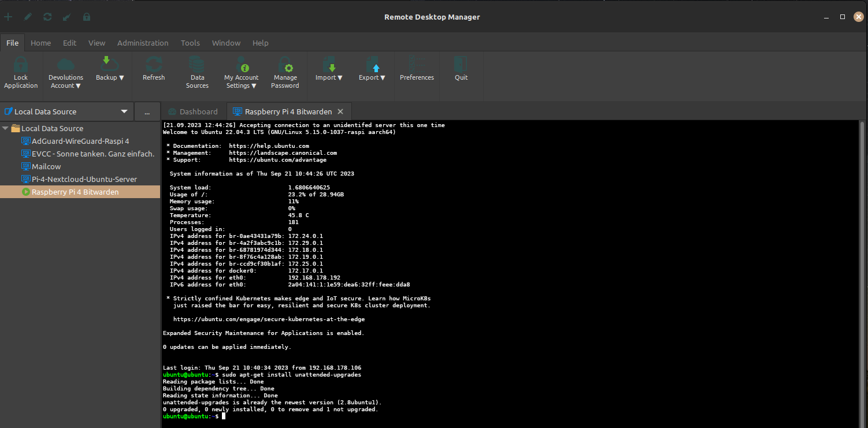Click the pencil edit icon in title bar

28,17
